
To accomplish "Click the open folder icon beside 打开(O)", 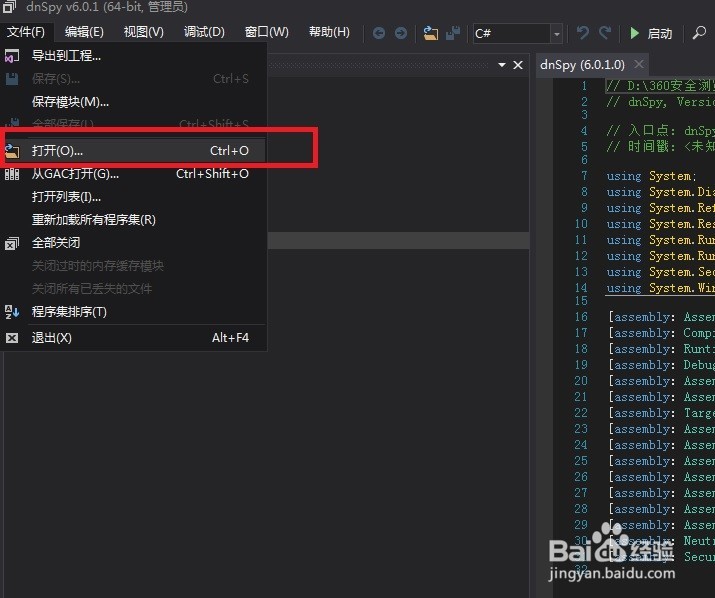I will coord(12,151).
